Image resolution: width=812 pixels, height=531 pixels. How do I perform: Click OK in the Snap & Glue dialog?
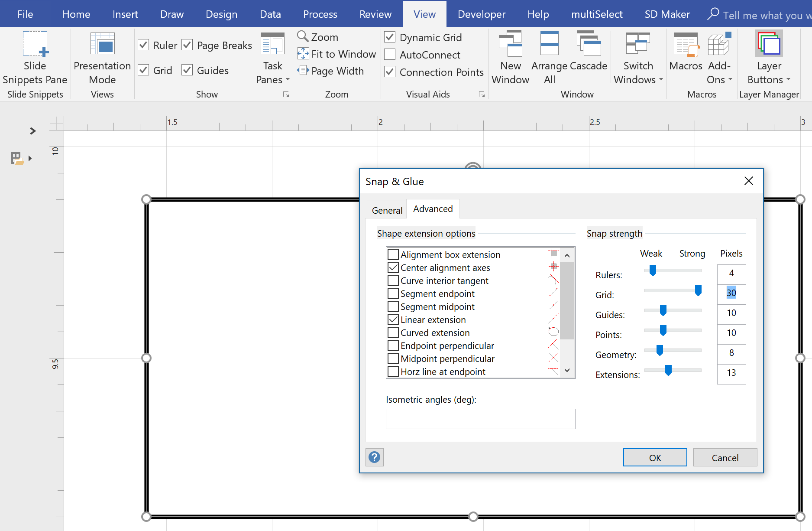[x=654, y=457]
